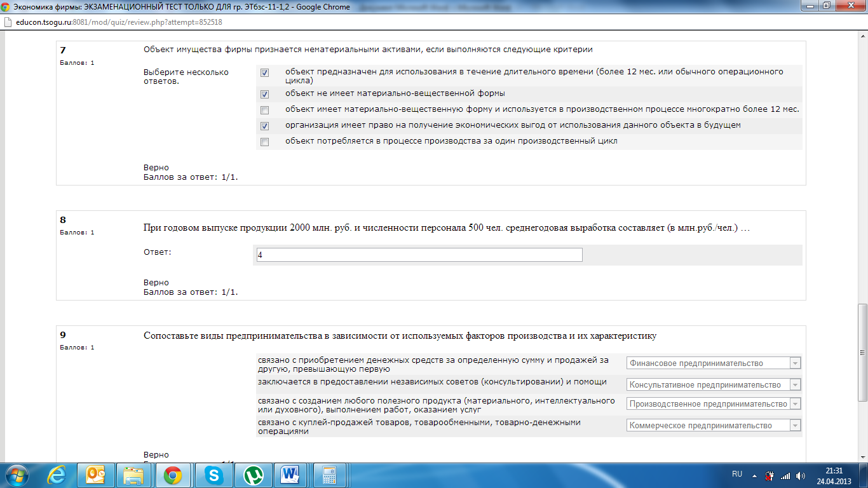Open 'Производственное предпринимательство' dropdown
The height and width of the screenshot is (488, 868).
[x=714, y=403]
